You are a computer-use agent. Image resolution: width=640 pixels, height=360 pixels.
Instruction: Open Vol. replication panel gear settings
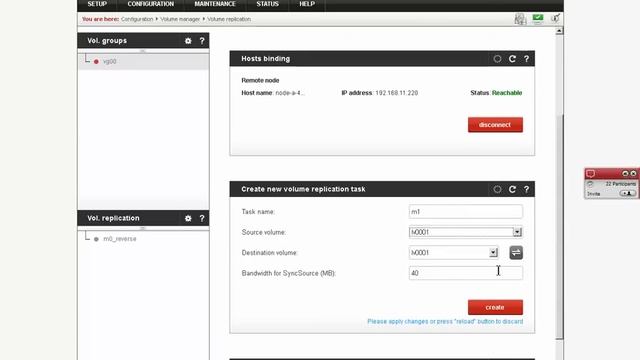click(188, 218)
